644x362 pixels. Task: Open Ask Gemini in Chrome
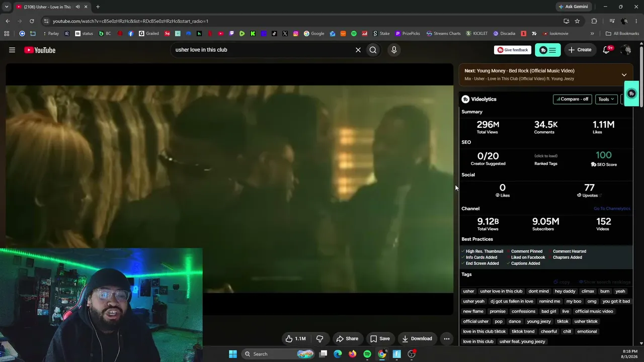tap(574, 7)
